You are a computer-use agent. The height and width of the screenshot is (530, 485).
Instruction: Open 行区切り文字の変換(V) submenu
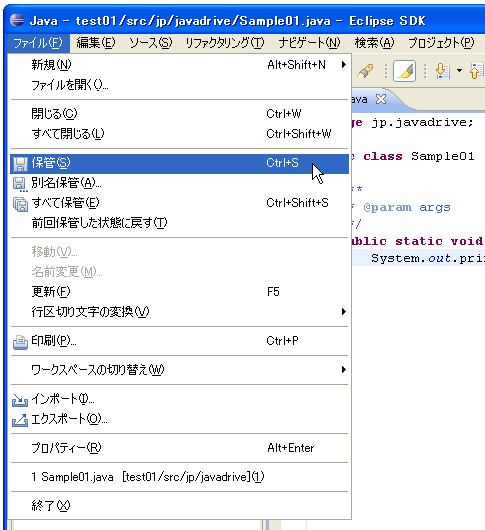pos(179,312)
